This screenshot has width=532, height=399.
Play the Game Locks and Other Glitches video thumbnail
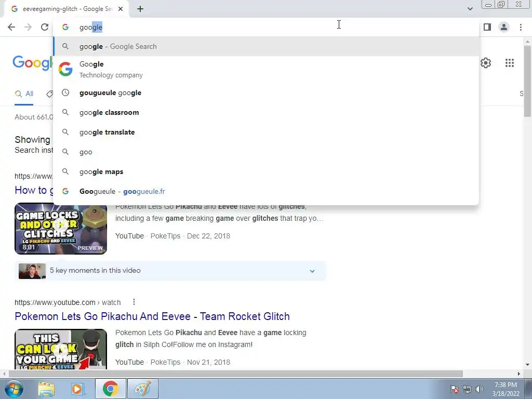pos(61,229)
